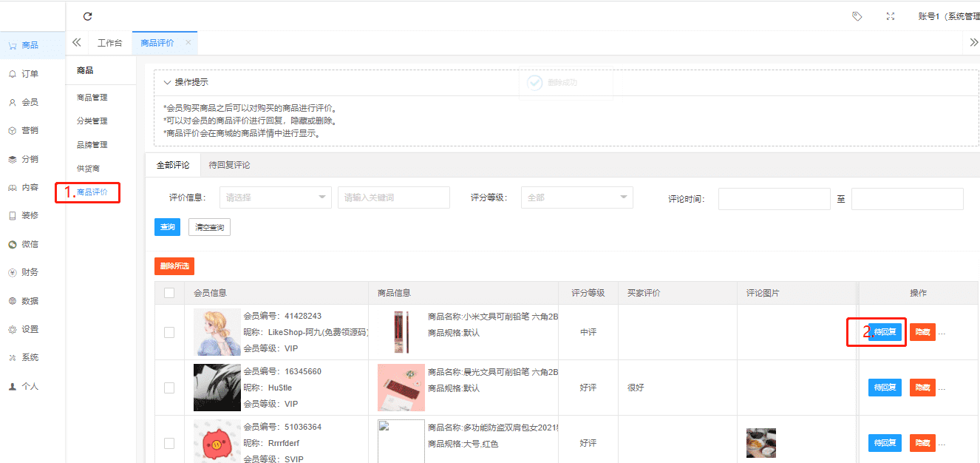
Task: Switch to 待回复评论 tab
Action: 229,165
